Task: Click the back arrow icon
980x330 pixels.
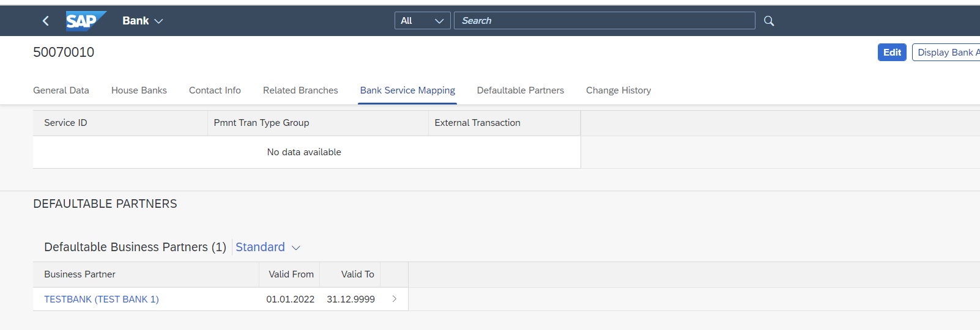Action: tap(45, 21)
